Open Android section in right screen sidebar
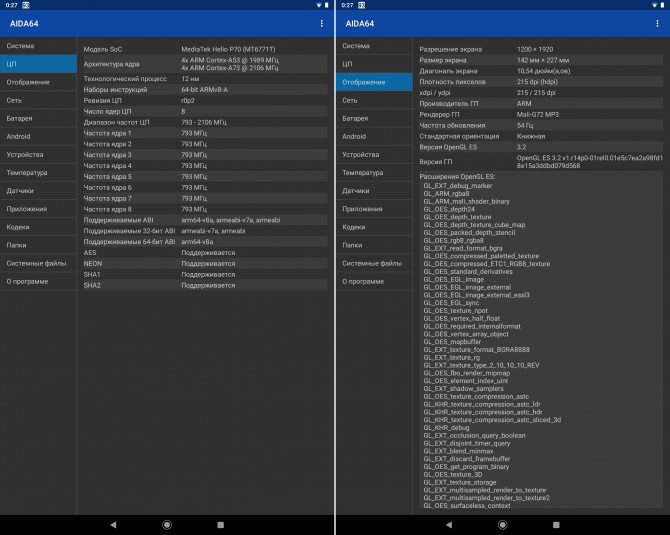Image resolution: width=670 pixels, height=535 pixels. (x=374, y=136)
